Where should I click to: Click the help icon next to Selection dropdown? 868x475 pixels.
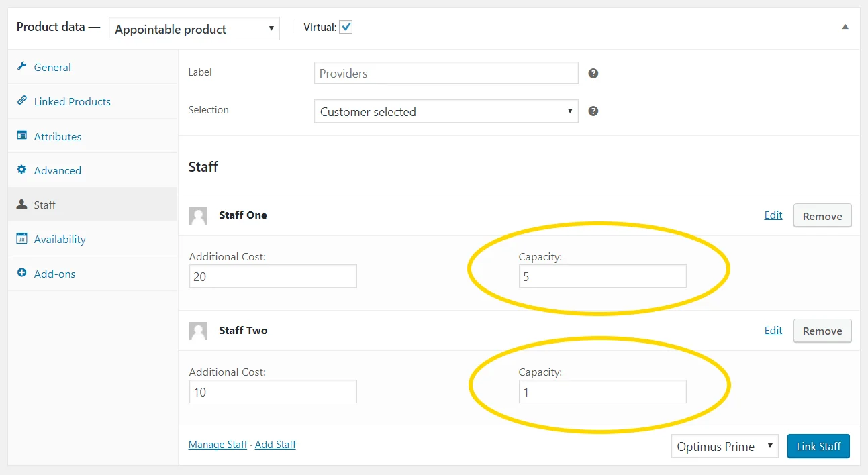(x=593, y=111)
